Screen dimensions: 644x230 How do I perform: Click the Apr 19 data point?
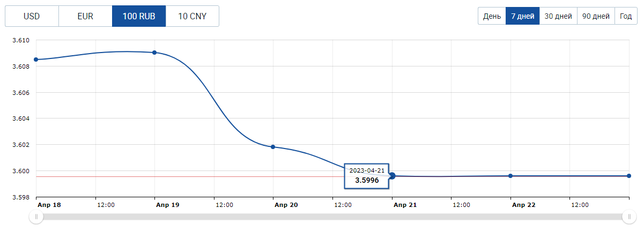point(154,53)
